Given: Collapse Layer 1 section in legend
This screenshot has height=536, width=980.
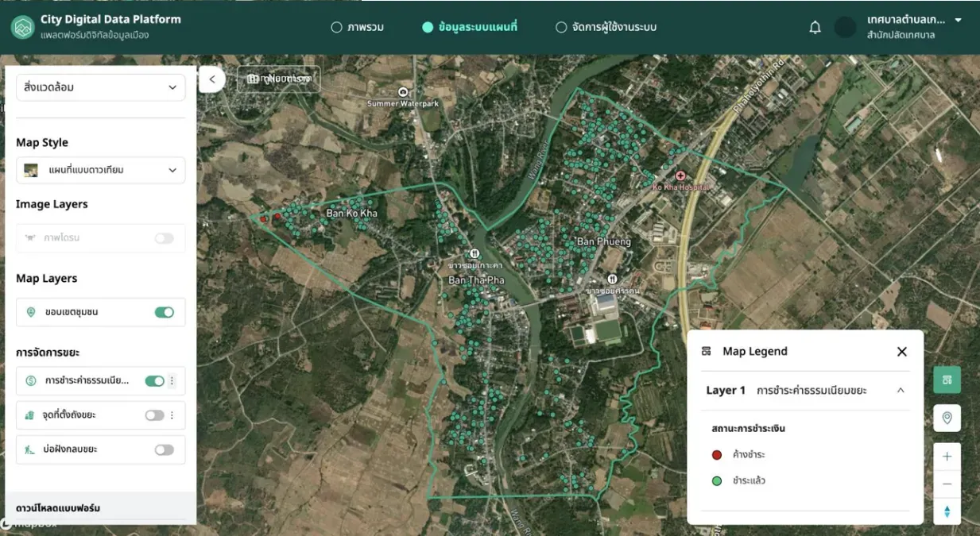Looking at the screenshot, I should 901,390.
